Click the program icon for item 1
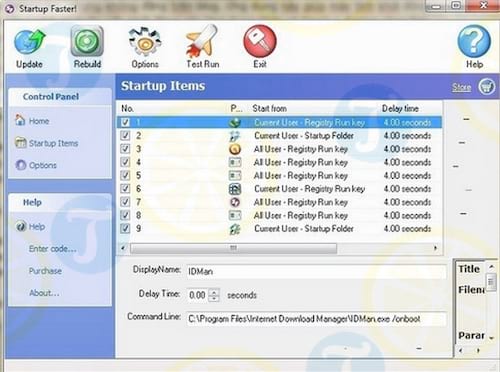Screen dimensions: 500x372 tap(235, 122)
